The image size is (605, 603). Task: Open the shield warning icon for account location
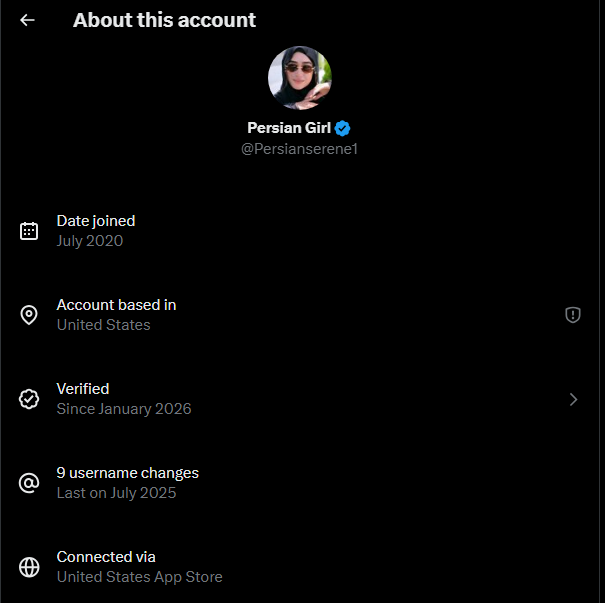[x=573, y=315]
